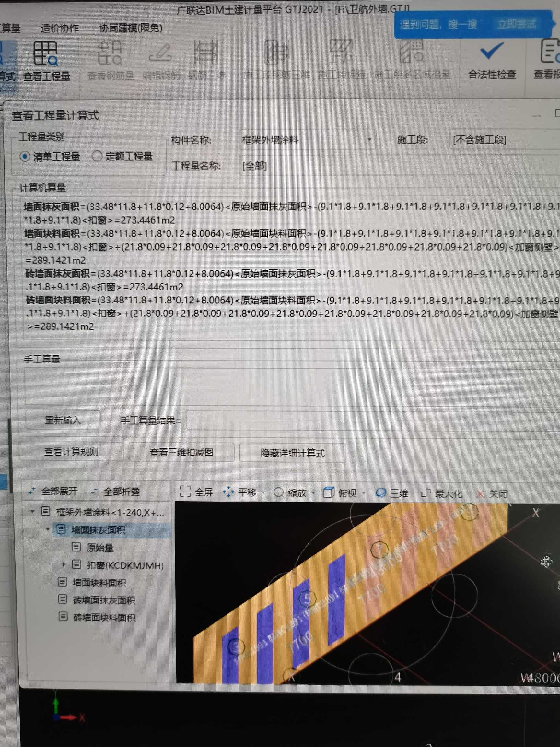Click 重新输入 button
This screenshot has height=747, width=560.
pos(63,420)
